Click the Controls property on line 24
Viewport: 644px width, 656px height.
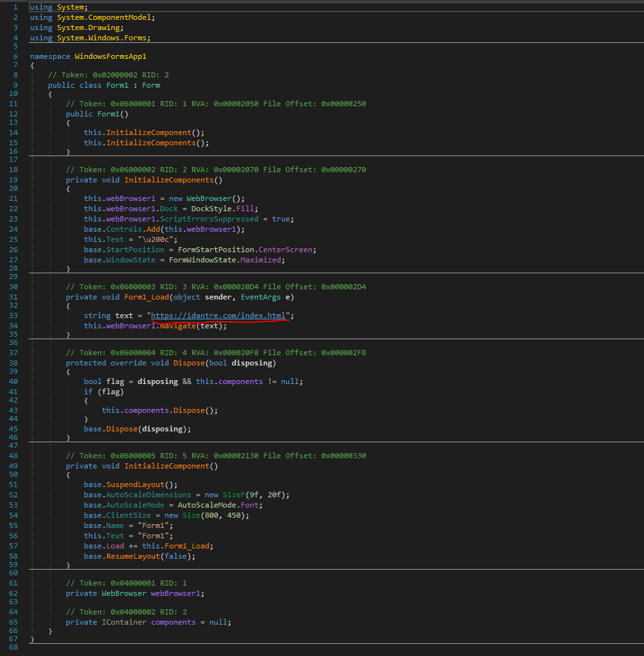click(x=124, y=229)
